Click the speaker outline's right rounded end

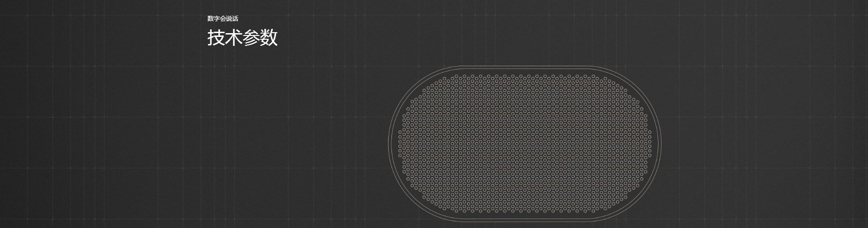pos(661,143)
